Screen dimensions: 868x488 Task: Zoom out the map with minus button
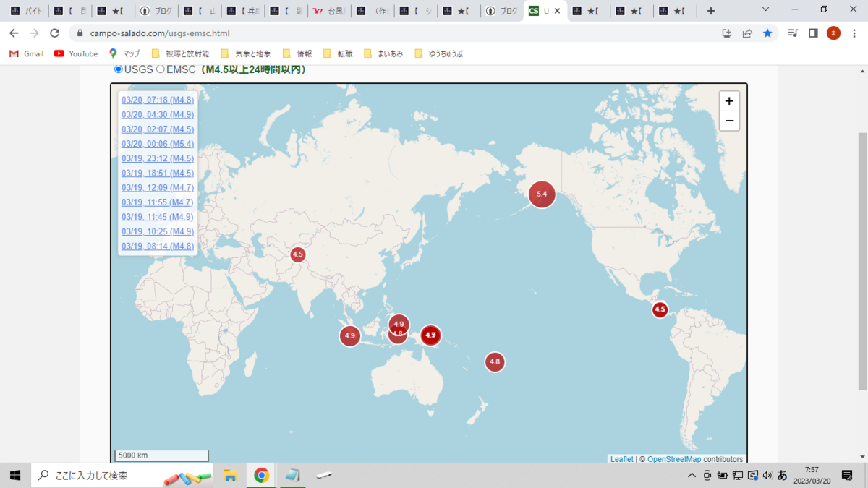click(729, 121)
